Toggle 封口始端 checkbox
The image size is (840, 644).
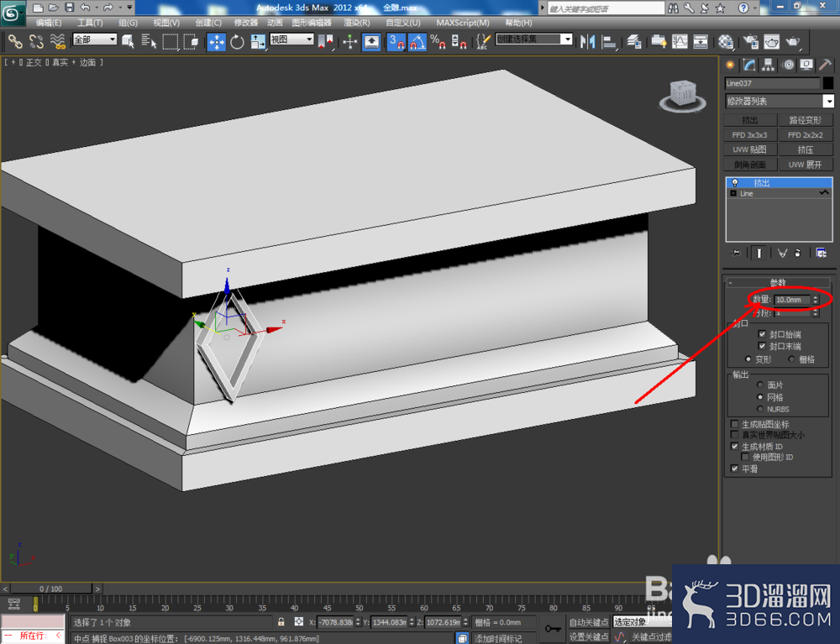tap(762, 334)
